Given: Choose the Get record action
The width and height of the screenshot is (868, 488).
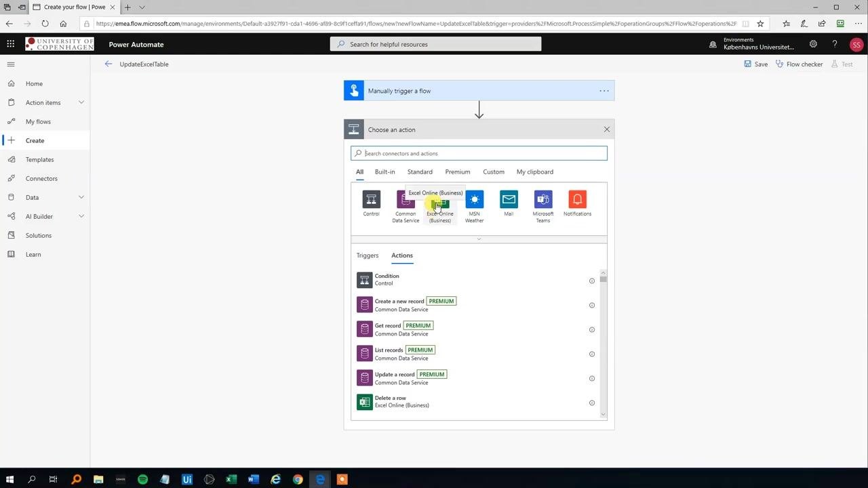Looking at the screenshot, I should pyautogui.click(x=475, y=329).
